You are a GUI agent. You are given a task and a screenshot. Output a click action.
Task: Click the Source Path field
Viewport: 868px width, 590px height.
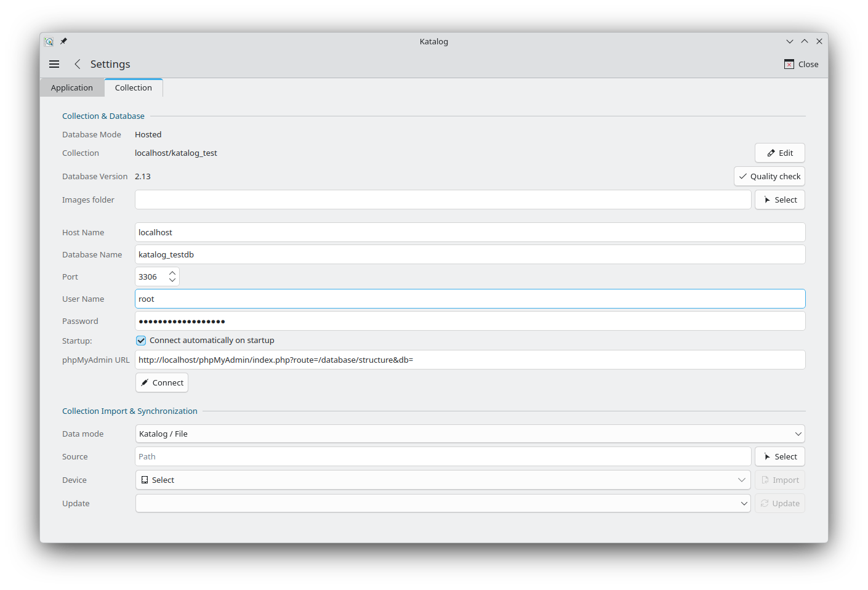(x=443, y=456)
